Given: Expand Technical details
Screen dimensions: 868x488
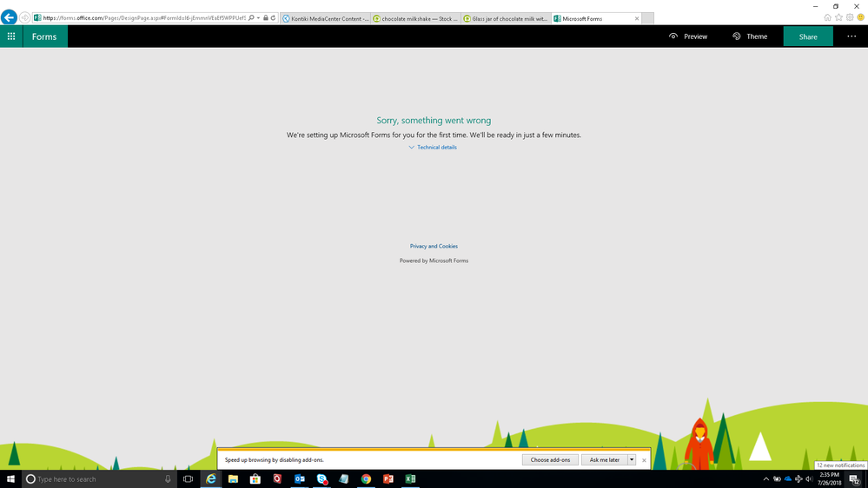Looking at the screenshot, I should (x=433, y=147).
